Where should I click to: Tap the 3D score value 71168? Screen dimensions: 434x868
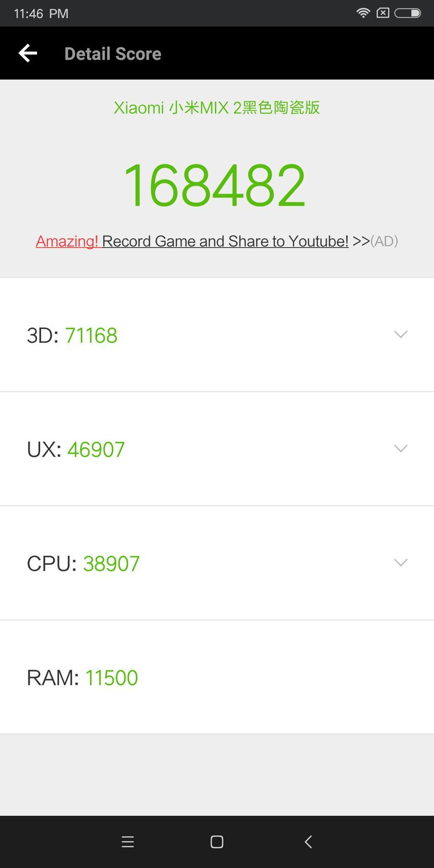coord(91,335)
